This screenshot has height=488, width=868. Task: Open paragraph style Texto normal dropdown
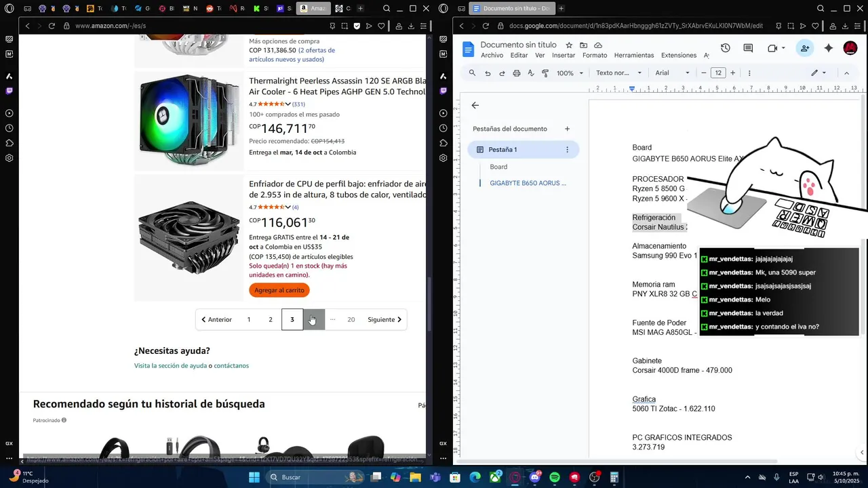pyautogui.click(x=620, y=73)
